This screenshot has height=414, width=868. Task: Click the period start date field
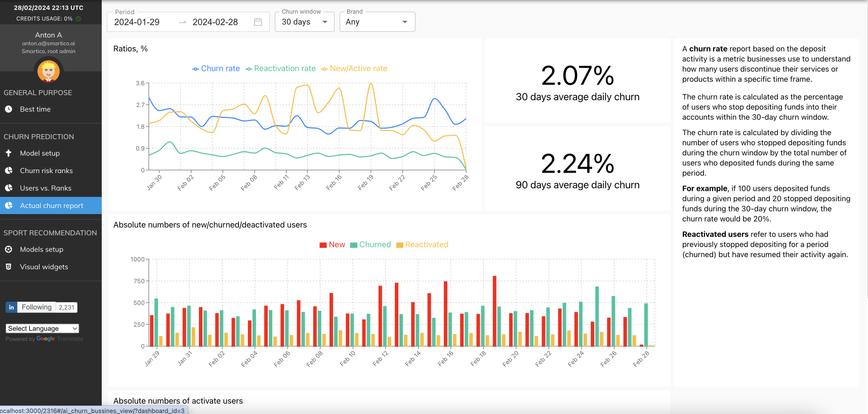(x=137, y=22)
